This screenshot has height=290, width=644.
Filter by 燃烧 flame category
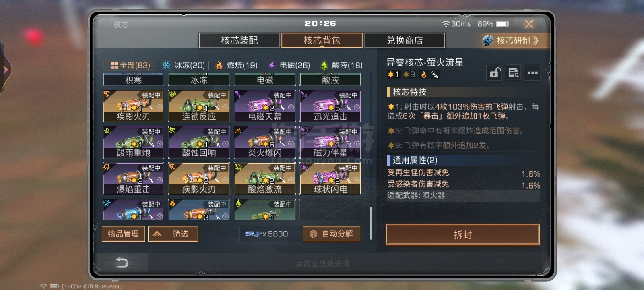(x=236, y=65)
